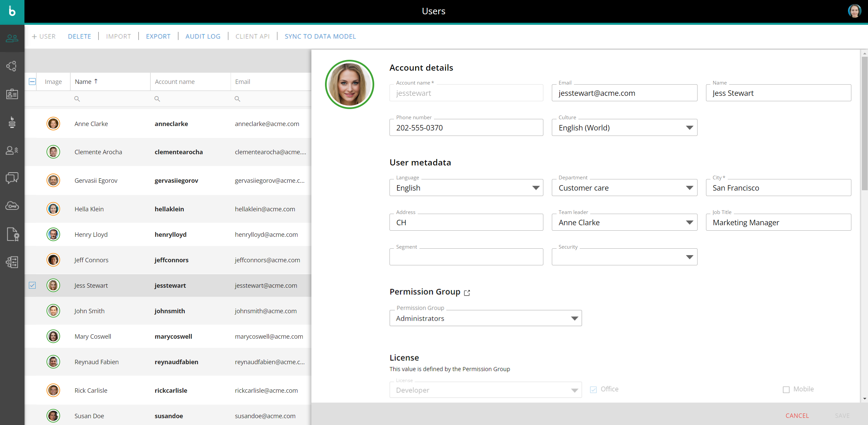The image size is (868, 425).
Task: Select the certificate document icon in sidebar
Action: (x=12, y=234)
